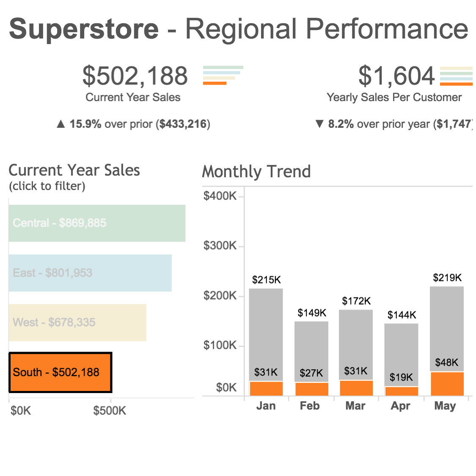Image resolution: width=476 pixels, height=476 pixels.
Task: Filter by the Central region bar
Action: click(x=97, y=223)
